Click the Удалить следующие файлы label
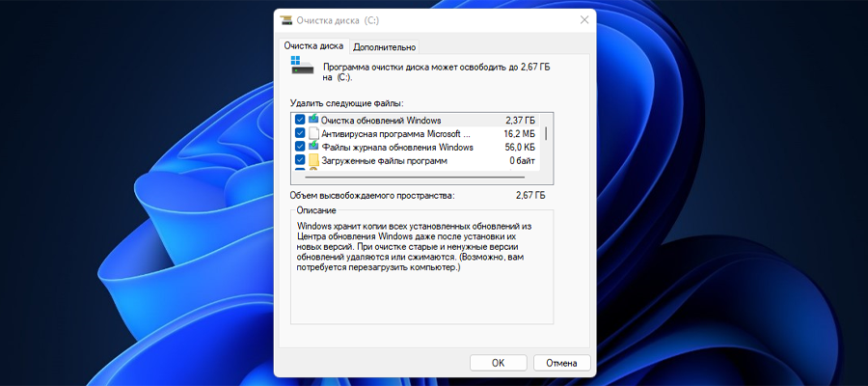Screen dimensions: 868x386 pos(346,103)
